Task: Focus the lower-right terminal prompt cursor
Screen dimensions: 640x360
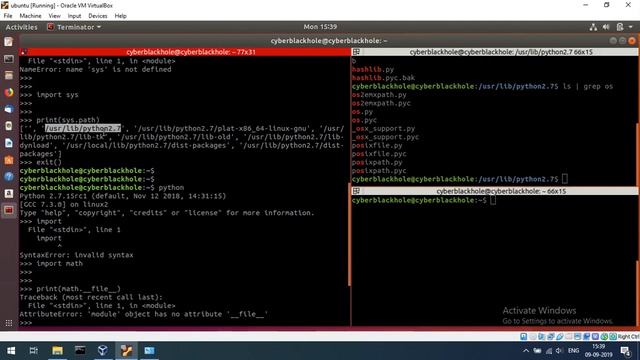Action: 493,200
